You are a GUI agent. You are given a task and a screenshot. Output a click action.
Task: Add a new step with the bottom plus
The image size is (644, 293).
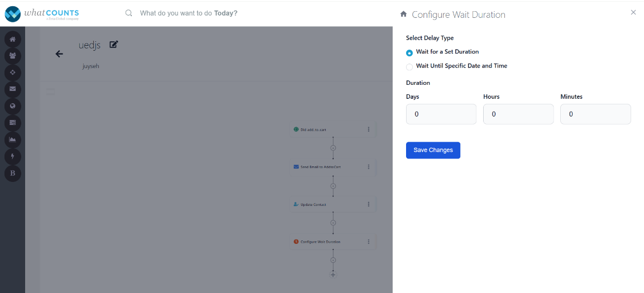(x=333, y=275)
